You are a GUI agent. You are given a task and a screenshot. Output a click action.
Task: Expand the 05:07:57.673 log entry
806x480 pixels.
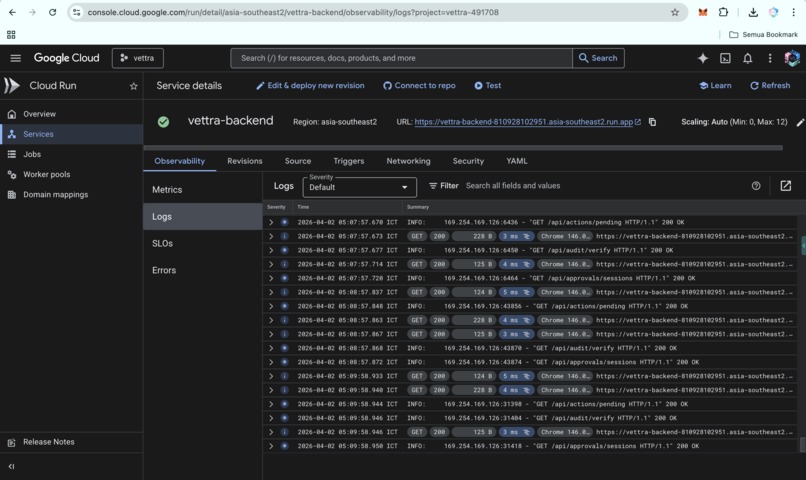click(271, 236)
